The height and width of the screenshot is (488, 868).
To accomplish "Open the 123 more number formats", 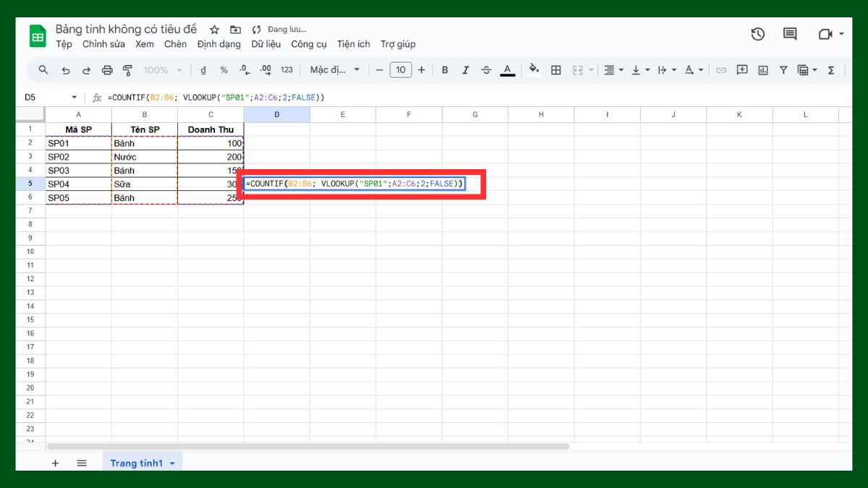I will 286,70.
